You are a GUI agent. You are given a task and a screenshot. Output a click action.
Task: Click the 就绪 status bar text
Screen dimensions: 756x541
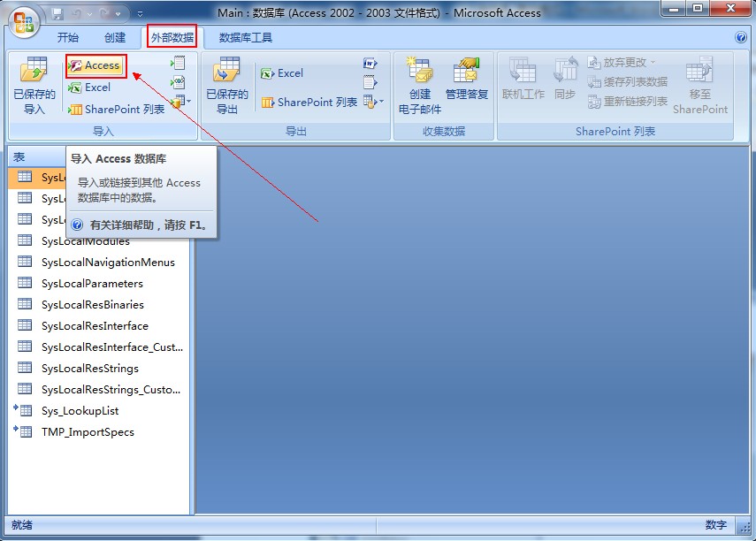(22, 525)
